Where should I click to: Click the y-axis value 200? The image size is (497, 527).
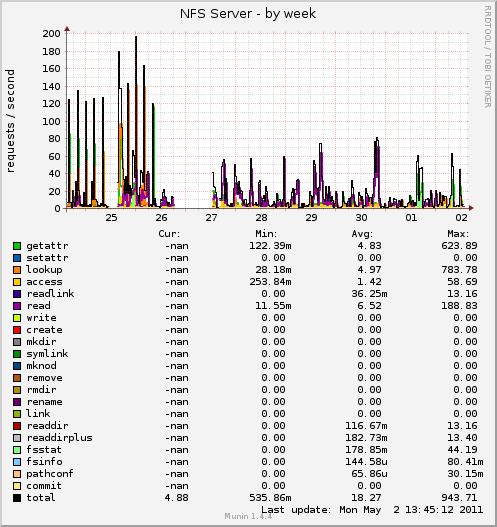(x=51, y=34)
